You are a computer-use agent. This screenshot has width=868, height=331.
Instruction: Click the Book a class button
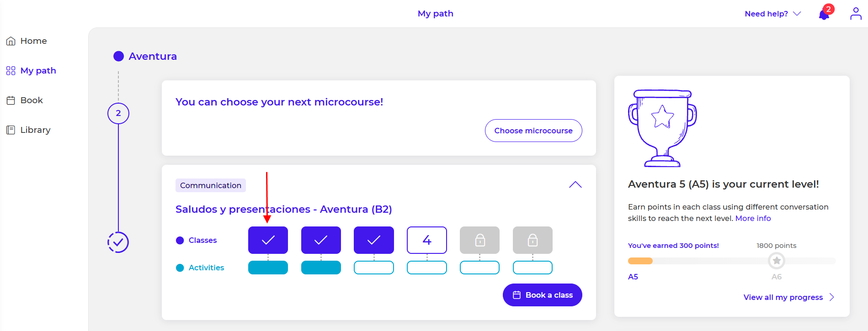click(x=542, y=295)
